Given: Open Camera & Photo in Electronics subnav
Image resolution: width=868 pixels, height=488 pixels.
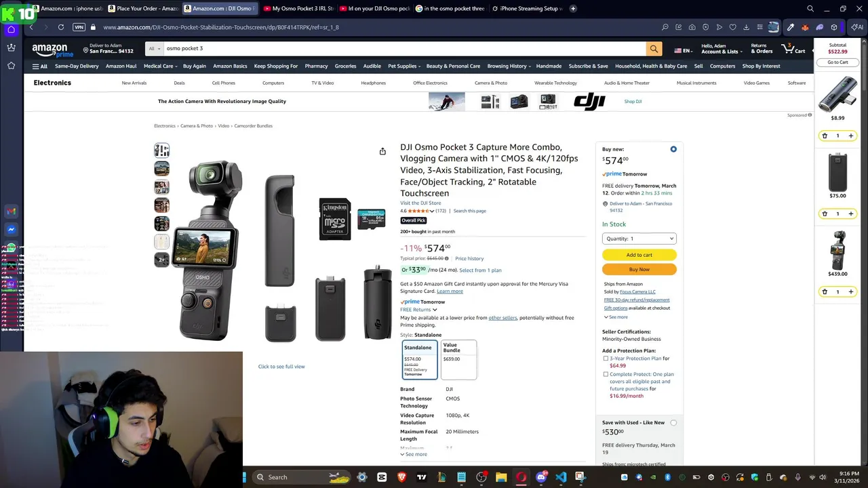Looking at the screenshot, I should coord(491,83).
